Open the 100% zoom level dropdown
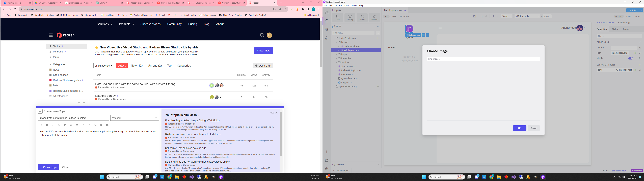The image size is (644, 181). click(x=507, y=16)
